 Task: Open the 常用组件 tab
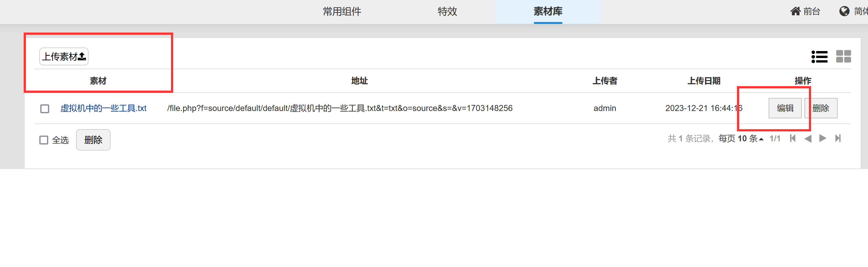pyautogui.click(x=342, y=12)
